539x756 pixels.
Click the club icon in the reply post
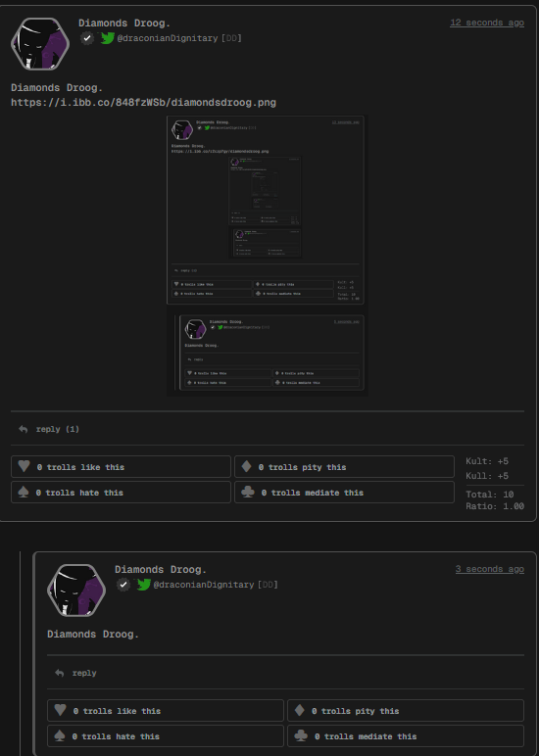[301, 735]
